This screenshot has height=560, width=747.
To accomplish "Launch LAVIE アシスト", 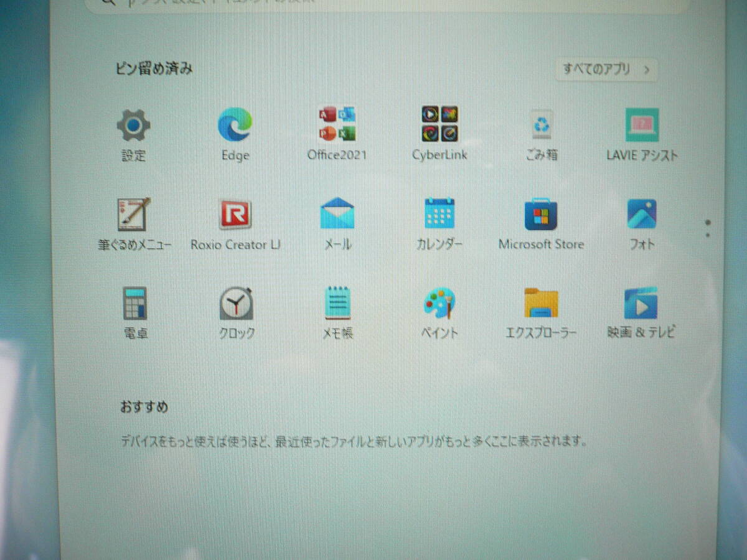I will [642, 134].
